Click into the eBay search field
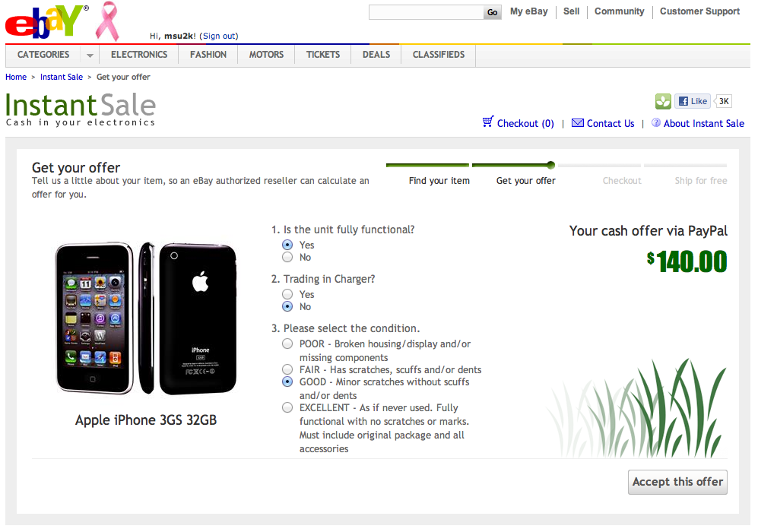 (426, 12)
